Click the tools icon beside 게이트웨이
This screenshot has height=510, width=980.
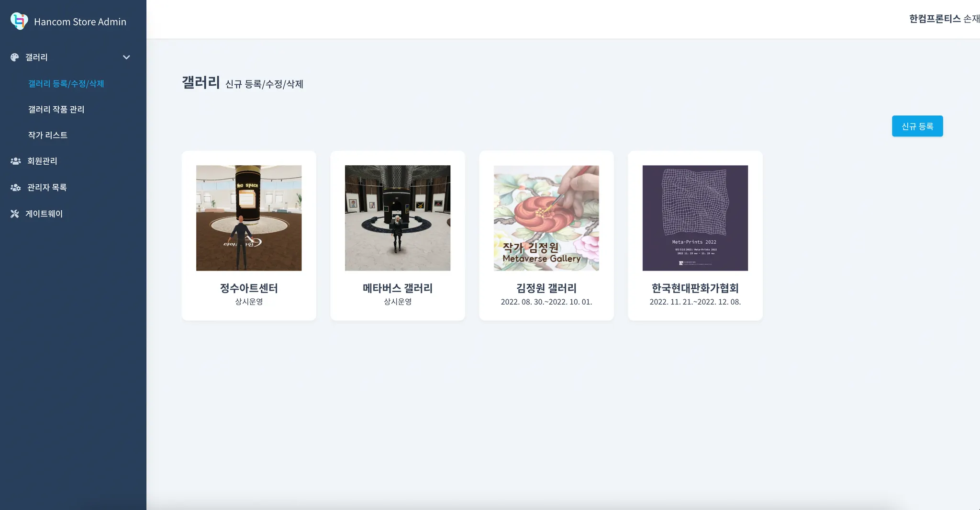coord(15,214)
